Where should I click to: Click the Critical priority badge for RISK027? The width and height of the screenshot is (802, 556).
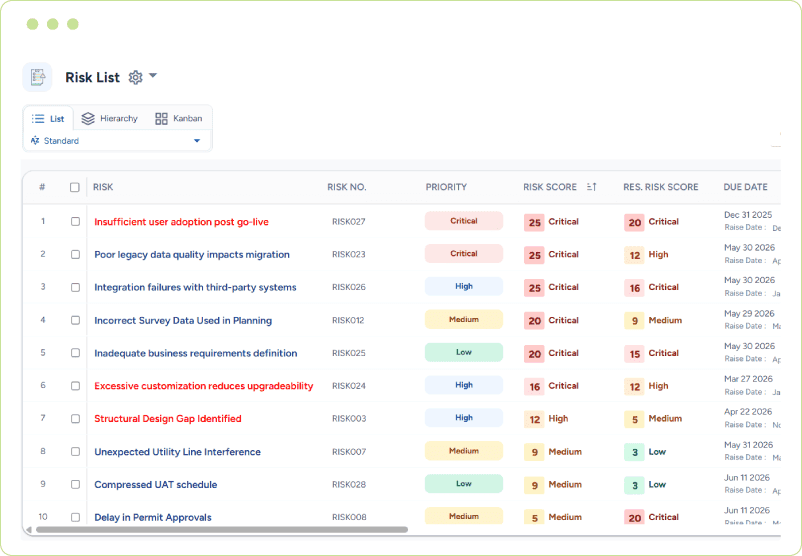pos(464,221)
